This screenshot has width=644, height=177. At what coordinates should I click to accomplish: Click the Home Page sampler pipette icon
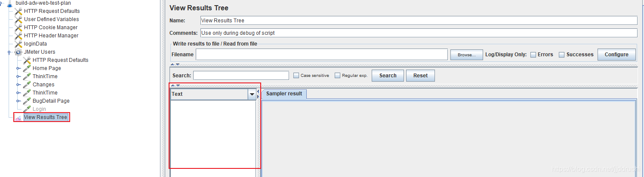pos(27,68)
